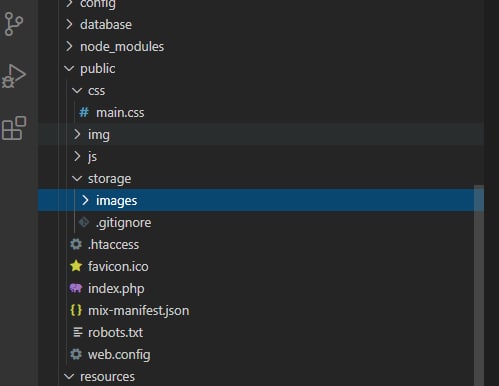Expand the database folder chevron
Screen dimensions: 499x386
pos(69,24)
